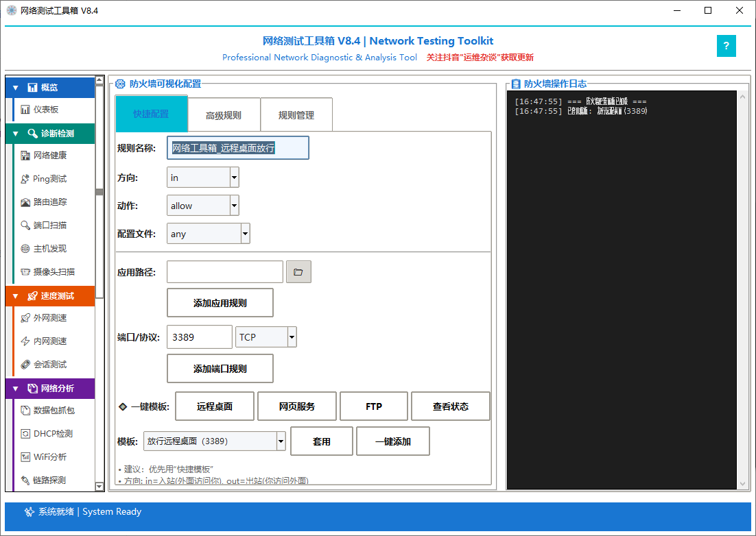The width and height of the screenshot is (756, 536).
Task: Click the log panel scroll-up arrow
Action: 742,97
